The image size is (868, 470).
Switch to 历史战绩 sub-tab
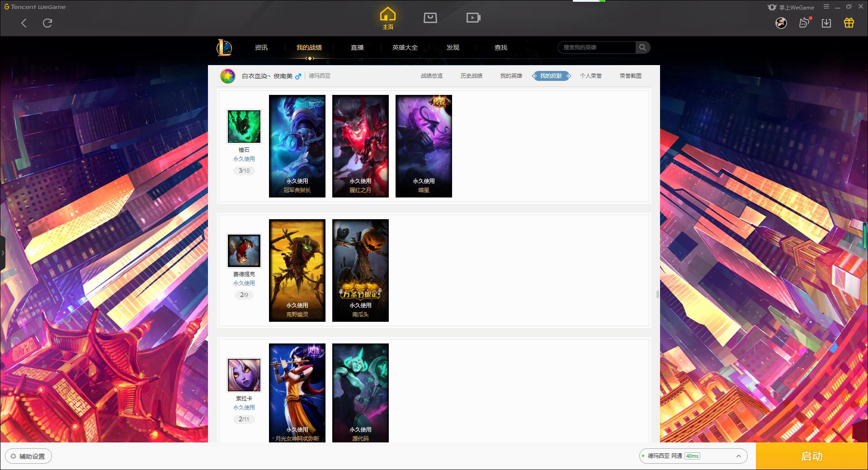pos(472,76)
